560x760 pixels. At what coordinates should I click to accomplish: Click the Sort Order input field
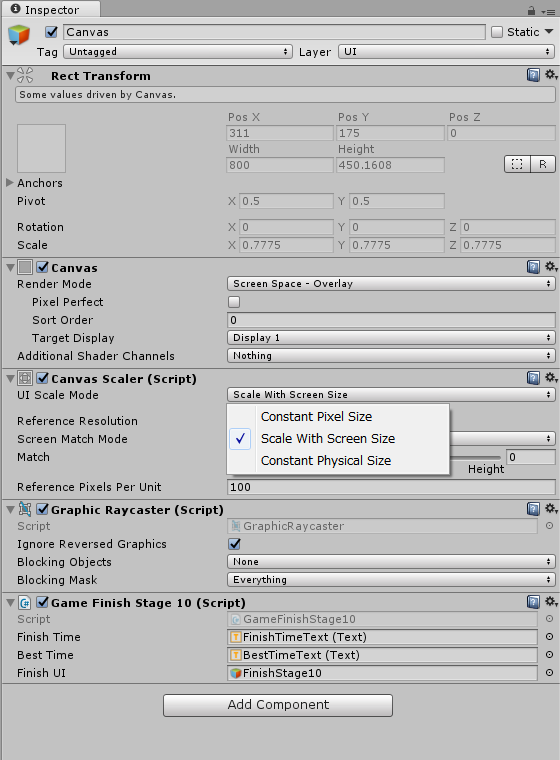pyautogui.click(x=391, y=320)
